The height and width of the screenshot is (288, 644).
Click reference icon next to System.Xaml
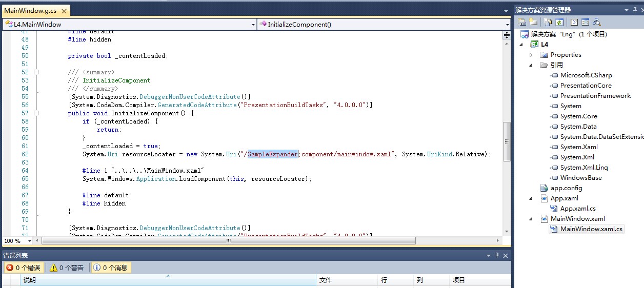(554, 147)
